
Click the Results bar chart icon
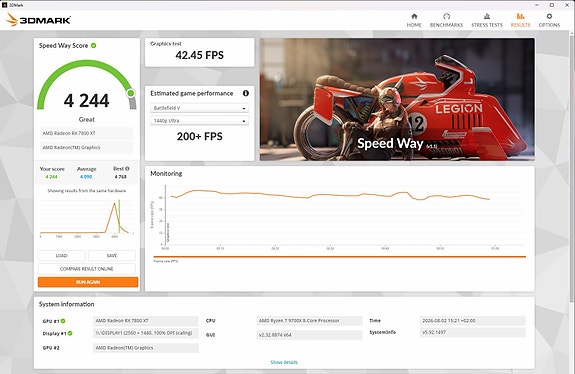(520, 16)
